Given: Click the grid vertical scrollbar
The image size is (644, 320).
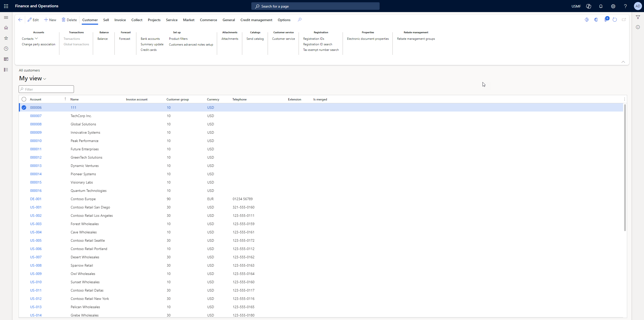Looking at the screenshot, I should click(x=625, y=167).
